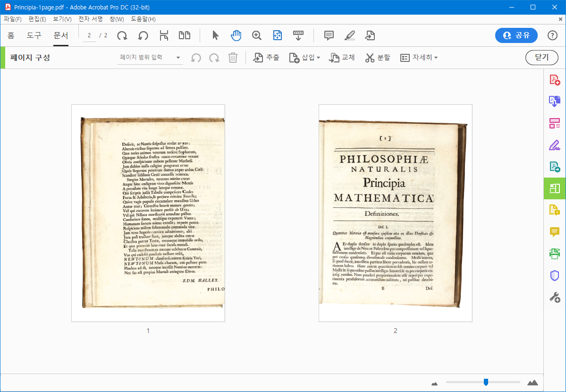The width and height of the screenshot is (566, 392).
Task: Click the active green Organize Pages icon
Action: click(x=555, y=188)
